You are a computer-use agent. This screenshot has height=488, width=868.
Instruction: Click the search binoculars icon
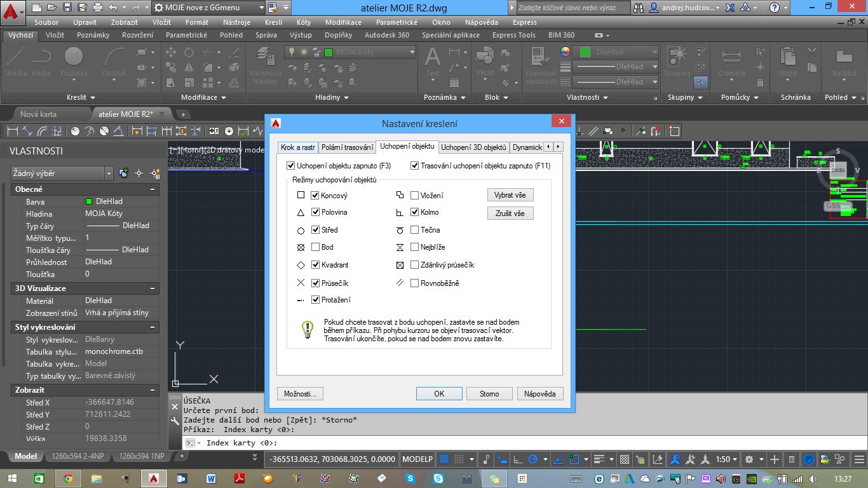pyautogui.click(x=640, y=8)
